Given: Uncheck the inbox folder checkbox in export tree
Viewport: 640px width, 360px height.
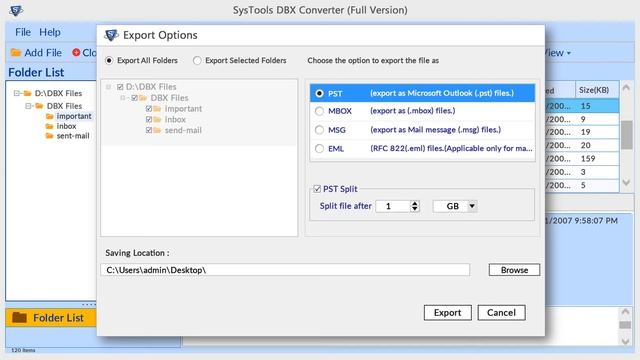Looking at the screenshot, I should pyautogui.click(x=149, y=120).
